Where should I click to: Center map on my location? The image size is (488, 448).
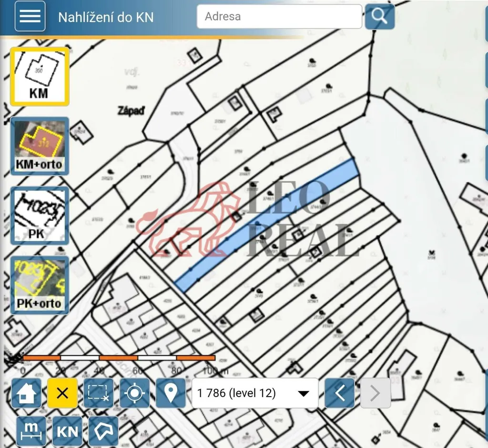[x=134, y=393]
